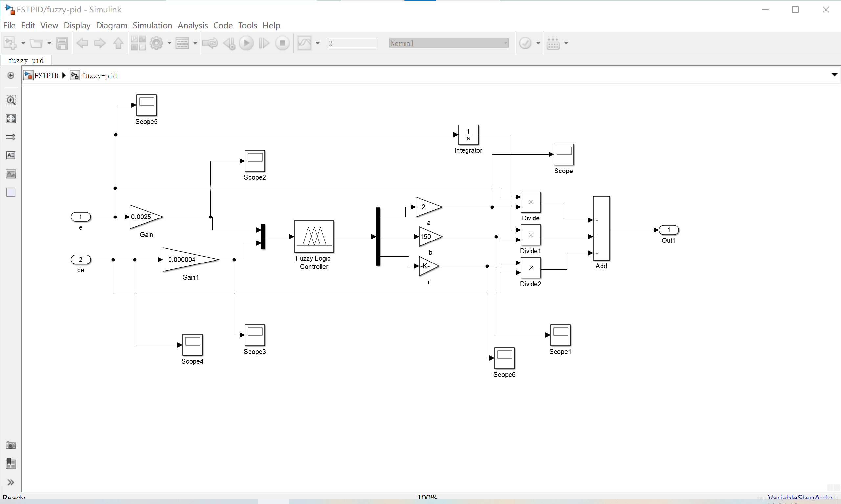Image resolution: width=841 pixels, height=504 pixels.
Task: Select the Scope6 block
Action: [504, 358]
